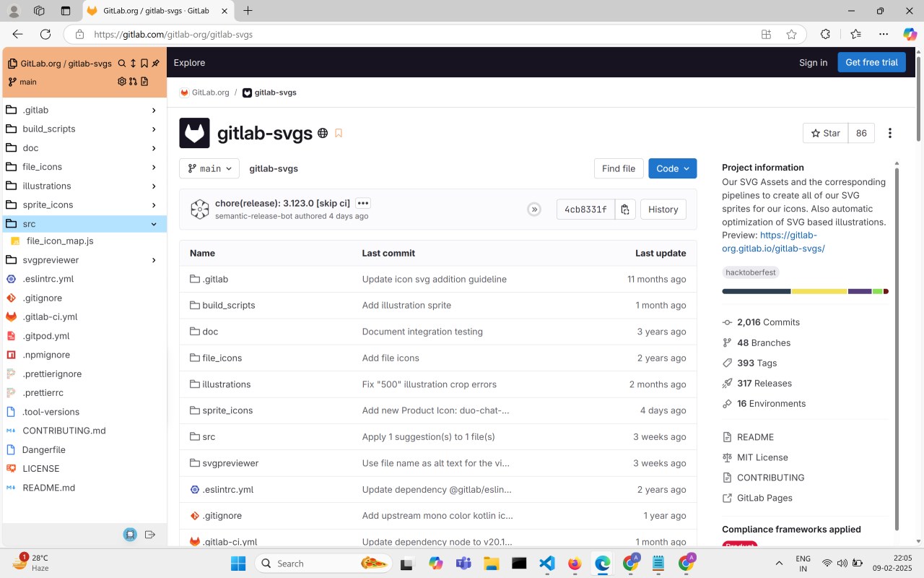Click 2,016 Commits link
Viewport: 924px width, 578px height.
[x=768, y=322]
